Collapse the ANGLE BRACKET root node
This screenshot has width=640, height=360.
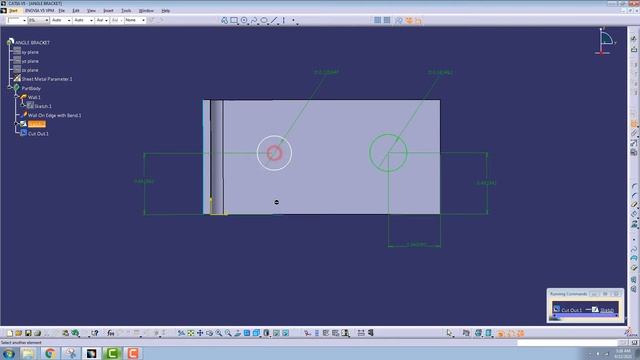point(10,42)
